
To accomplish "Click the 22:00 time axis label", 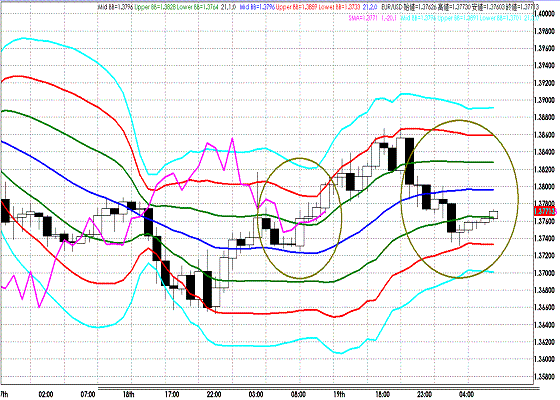I will click(214, 394).
